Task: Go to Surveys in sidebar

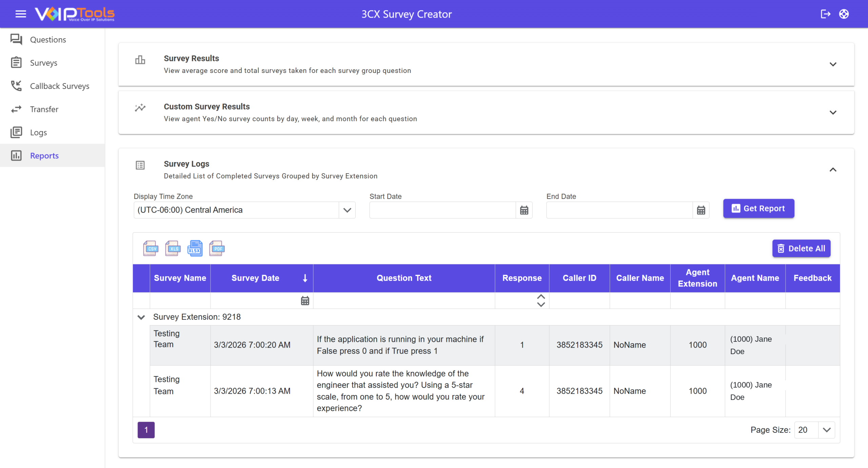Action: (x=52, y=63)
